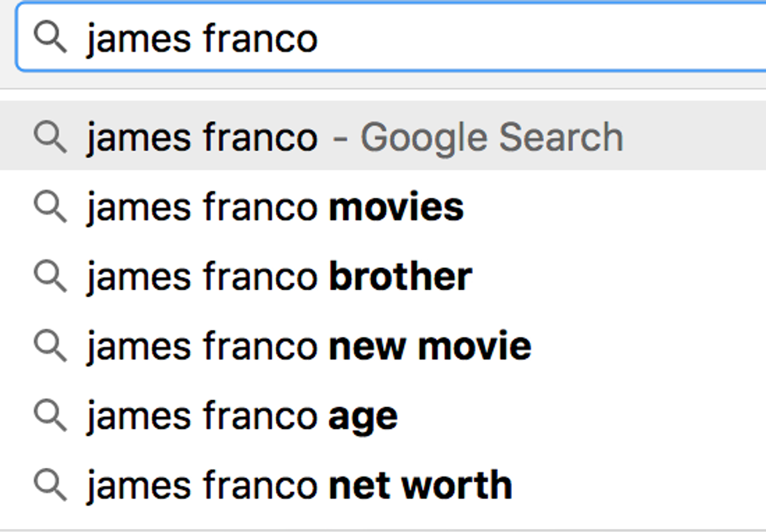The width and height of the screenshot is (766, 532).
Task: Click the bold "new movie" text
Action: (x=430, y=346)
